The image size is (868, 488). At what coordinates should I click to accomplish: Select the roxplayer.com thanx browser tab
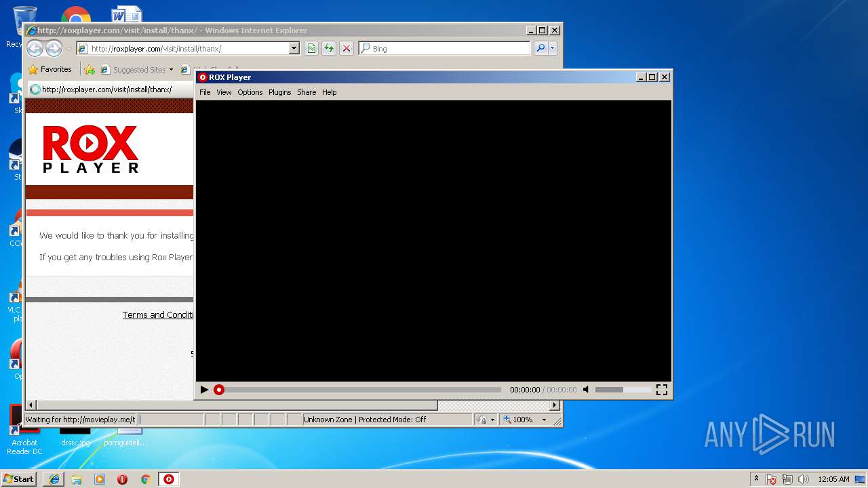tap(108, 89)
